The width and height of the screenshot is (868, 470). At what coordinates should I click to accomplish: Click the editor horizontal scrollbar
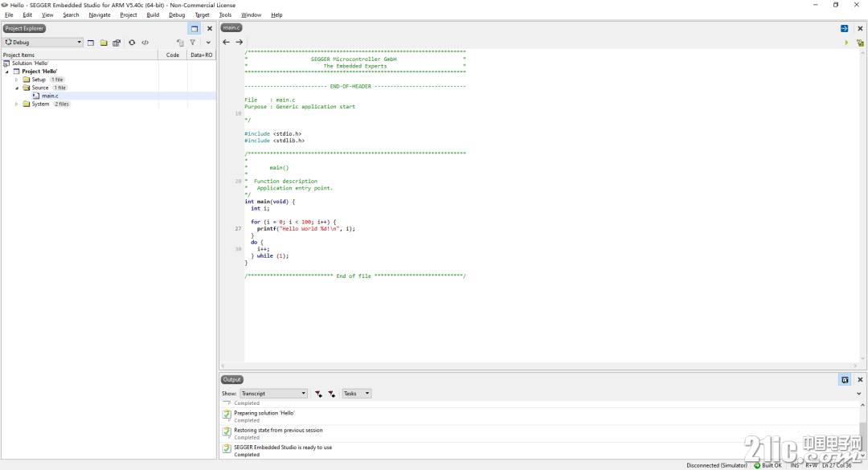pyautogui.click(x=540, y=366)
